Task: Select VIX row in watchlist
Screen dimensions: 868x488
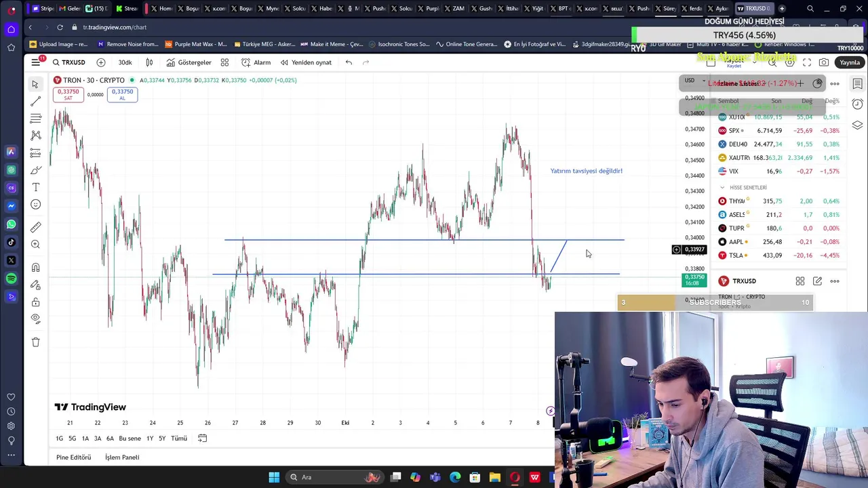Action: click(x=779, y=171)
